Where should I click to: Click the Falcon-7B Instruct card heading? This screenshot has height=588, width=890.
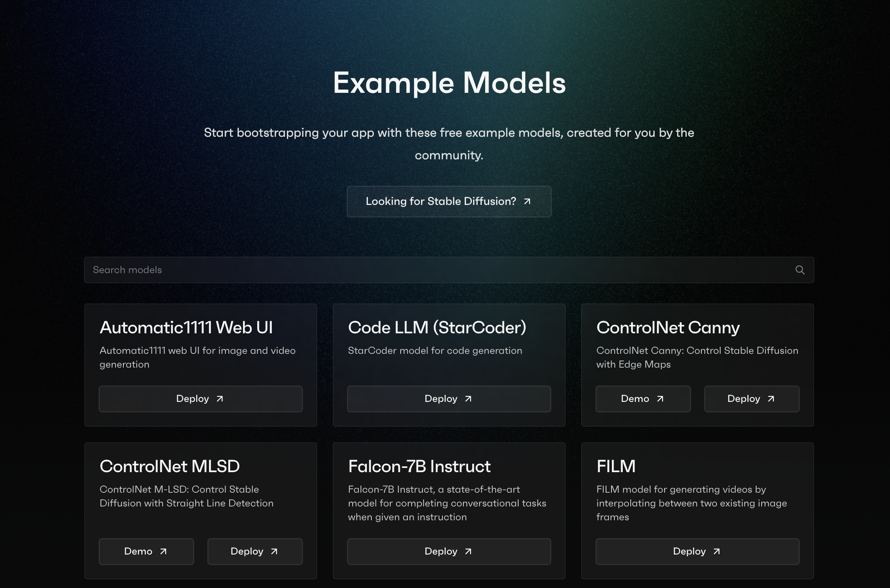(419, 466)
